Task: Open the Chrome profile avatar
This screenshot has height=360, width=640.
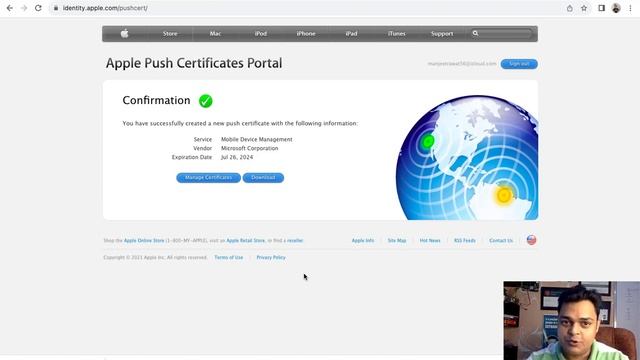Action: pyautogui.click(x=616, y=8)
